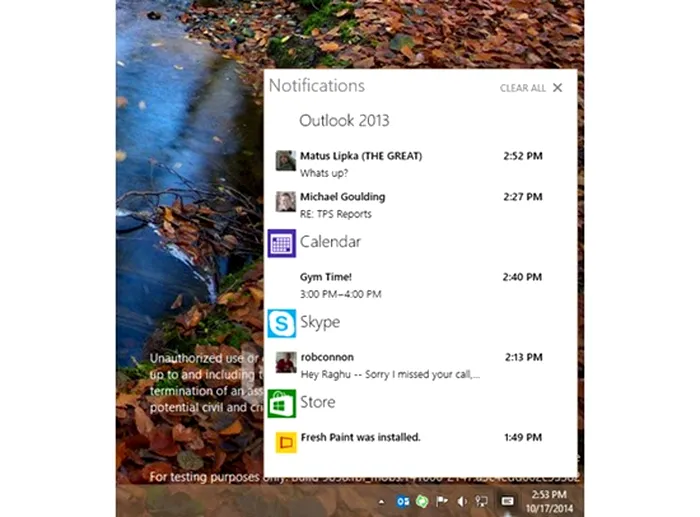Select the 3:00 PM–4:00 PM time range
700x517 pixels.
click(x=341, y=294)
